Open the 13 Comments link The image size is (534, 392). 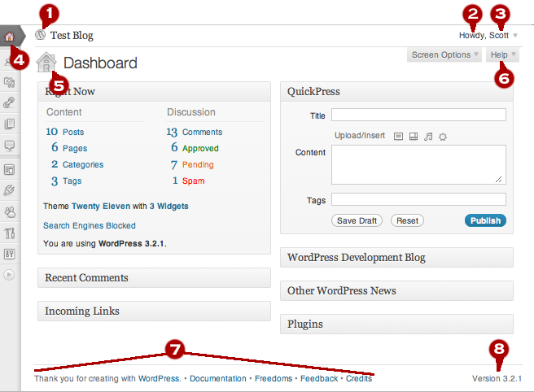195,132
